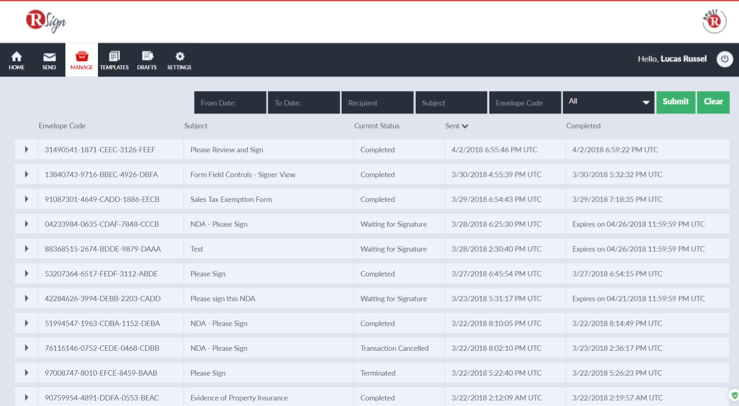Click subject 'Form Field Controls - Signer View'
Viewport: 739px width, 406px height.
[x=243, y=174]
